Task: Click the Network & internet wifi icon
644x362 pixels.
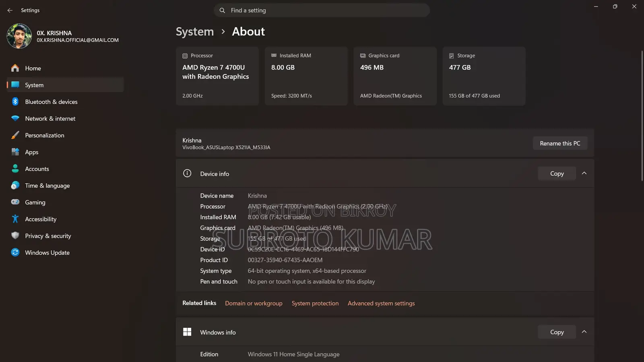Action: pyautogui.click(x=15, y=118)
